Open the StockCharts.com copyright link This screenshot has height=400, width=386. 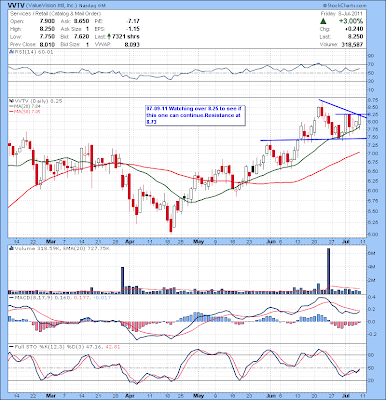pyautogui.click(x=344, y=6)
